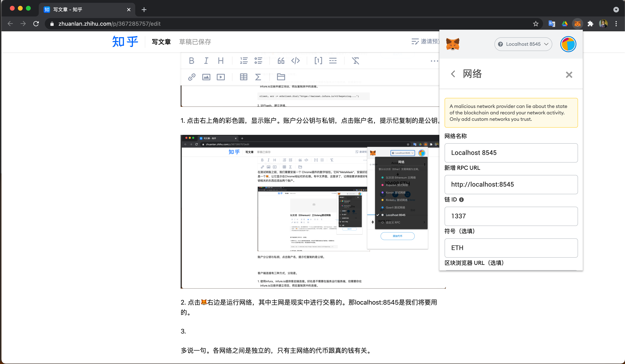This screenshot has height=364, width=625.
Task: Click the 知乎 logo link
Action: pyautogui.click(x=125, y=42)
